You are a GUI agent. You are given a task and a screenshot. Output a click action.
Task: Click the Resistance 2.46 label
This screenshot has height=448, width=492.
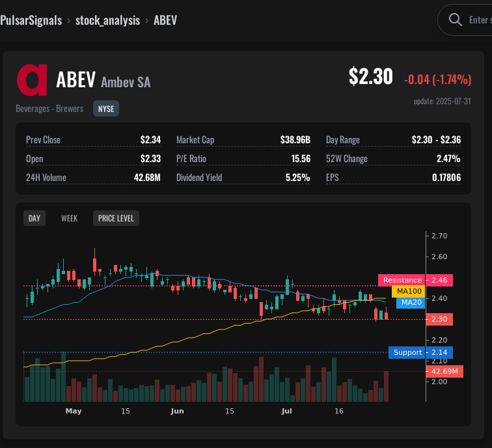click(x=415, y=280)
